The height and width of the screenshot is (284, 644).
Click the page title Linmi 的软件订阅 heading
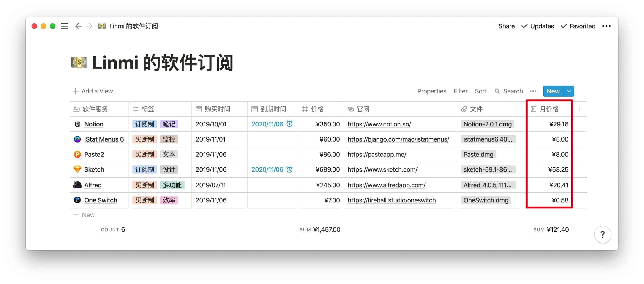click(x=163, y=63)
